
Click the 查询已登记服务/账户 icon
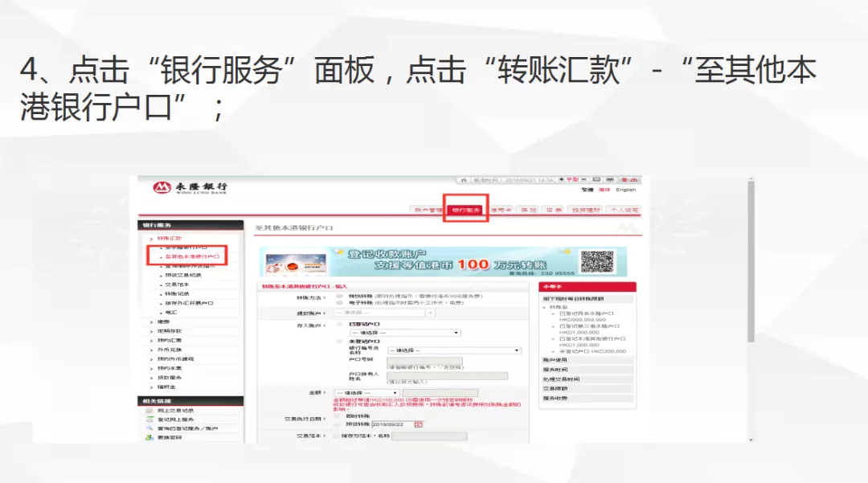pyautogui.click(x=149, y=430)
